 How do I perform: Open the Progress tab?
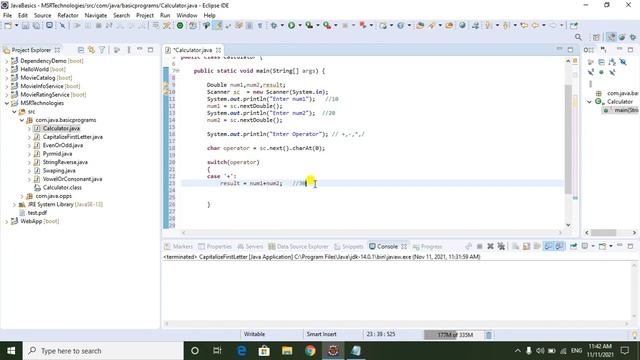pos(427,247)
